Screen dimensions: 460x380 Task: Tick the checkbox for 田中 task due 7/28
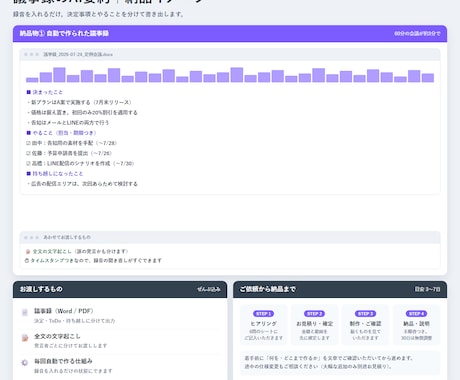28,143
